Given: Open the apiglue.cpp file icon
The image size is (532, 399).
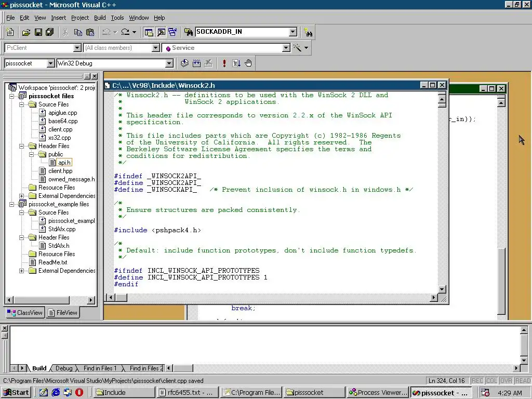Looking at the screenshot, I should [x=43, y=113].
